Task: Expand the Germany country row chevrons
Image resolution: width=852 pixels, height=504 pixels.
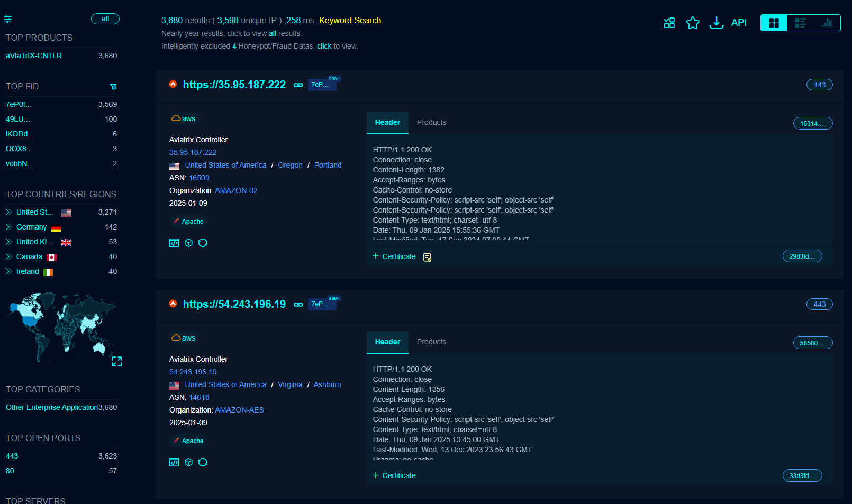Action: point(8,227)
